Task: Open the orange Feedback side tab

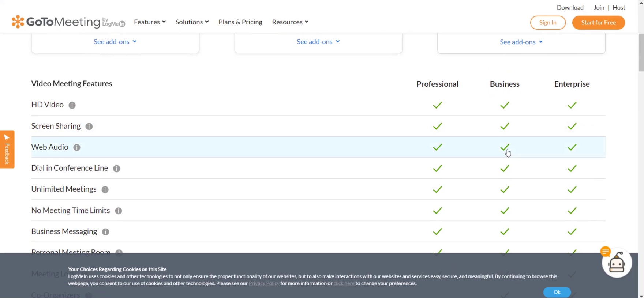Action: pos(7,149)
